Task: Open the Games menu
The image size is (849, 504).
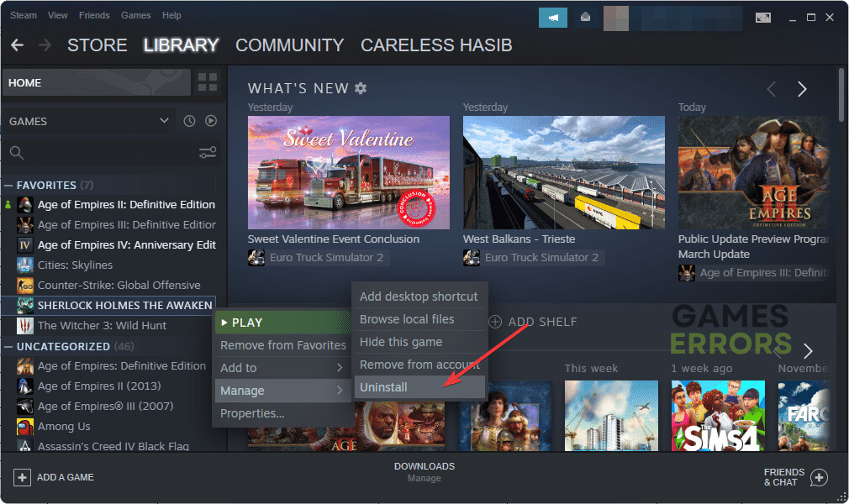Action: (135, 15)
